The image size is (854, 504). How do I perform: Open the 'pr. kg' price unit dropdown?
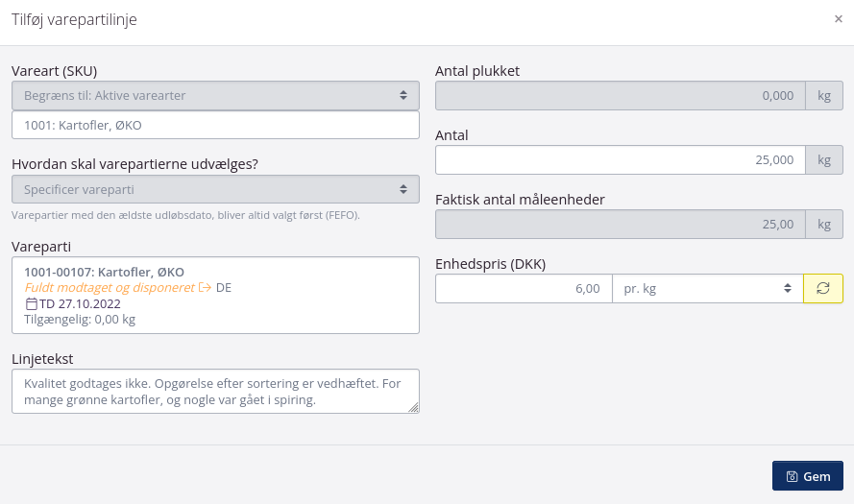(x=707, y=288)
